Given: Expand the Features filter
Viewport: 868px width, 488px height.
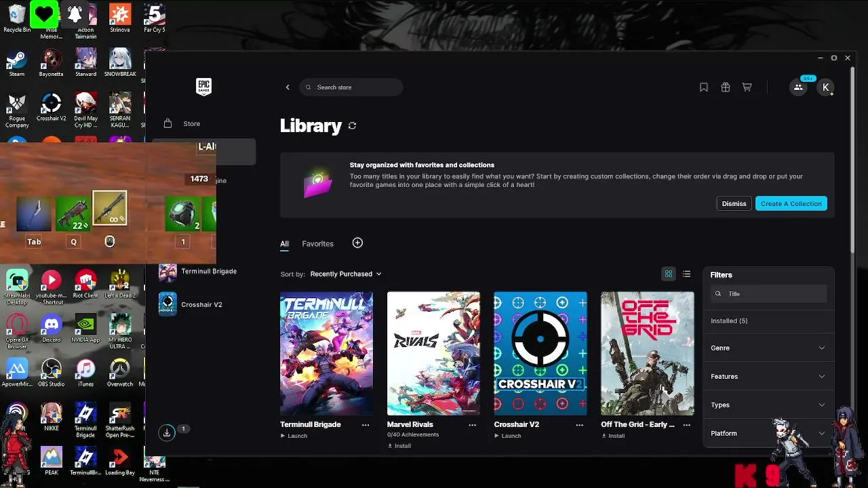Looking at the screenshot, I should 768,376.
